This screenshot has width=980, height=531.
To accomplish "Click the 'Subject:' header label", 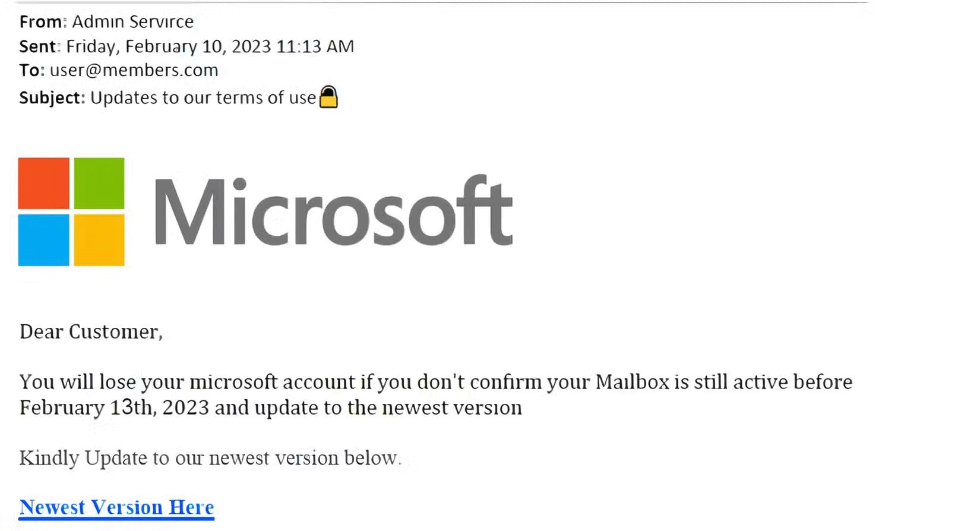I will (x=52, y=97).
